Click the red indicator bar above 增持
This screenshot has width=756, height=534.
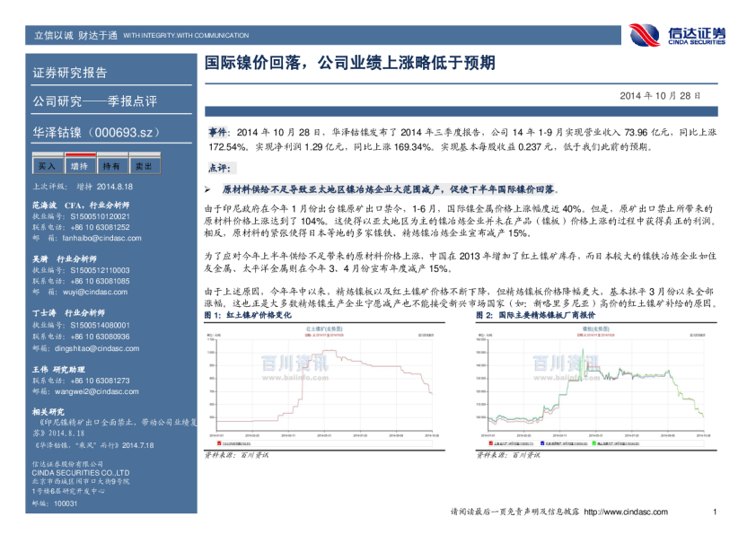click(x=79, y=157)
